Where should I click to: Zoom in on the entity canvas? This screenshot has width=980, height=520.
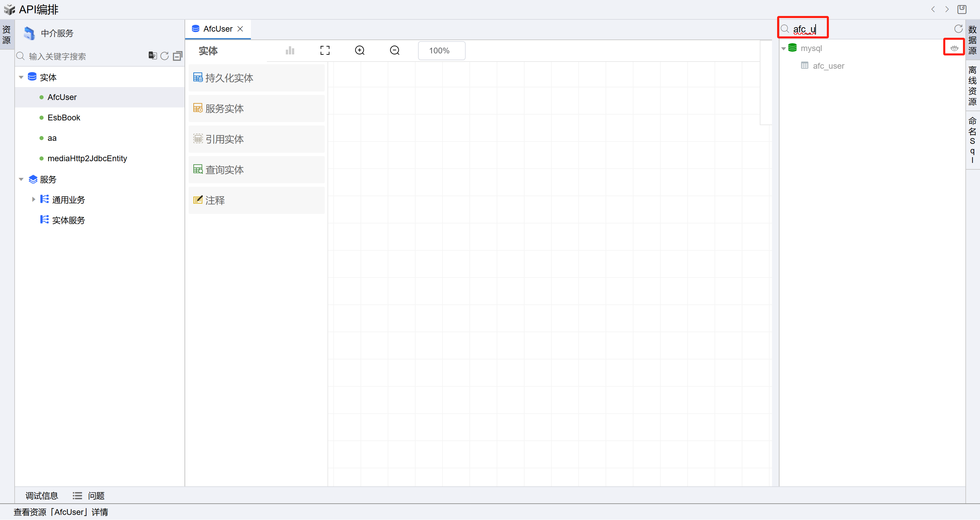(x=359, y=50)
